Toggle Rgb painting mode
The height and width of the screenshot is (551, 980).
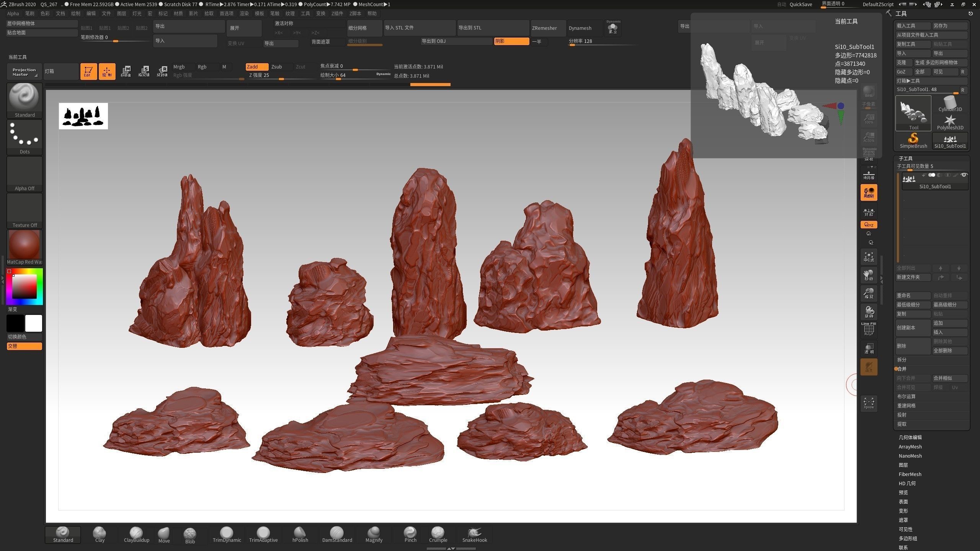tap(208, 67)
